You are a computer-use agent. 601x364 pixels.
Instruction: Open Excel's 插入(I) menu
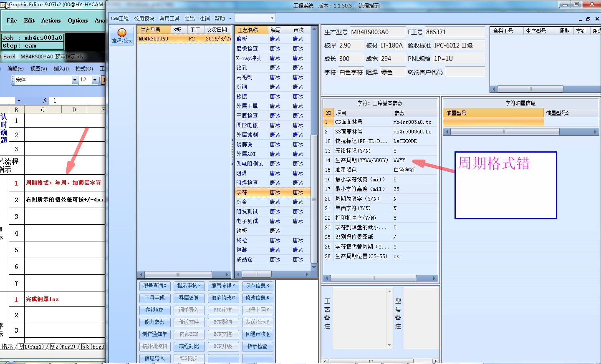pyautogui.click(x=61, y=69)
